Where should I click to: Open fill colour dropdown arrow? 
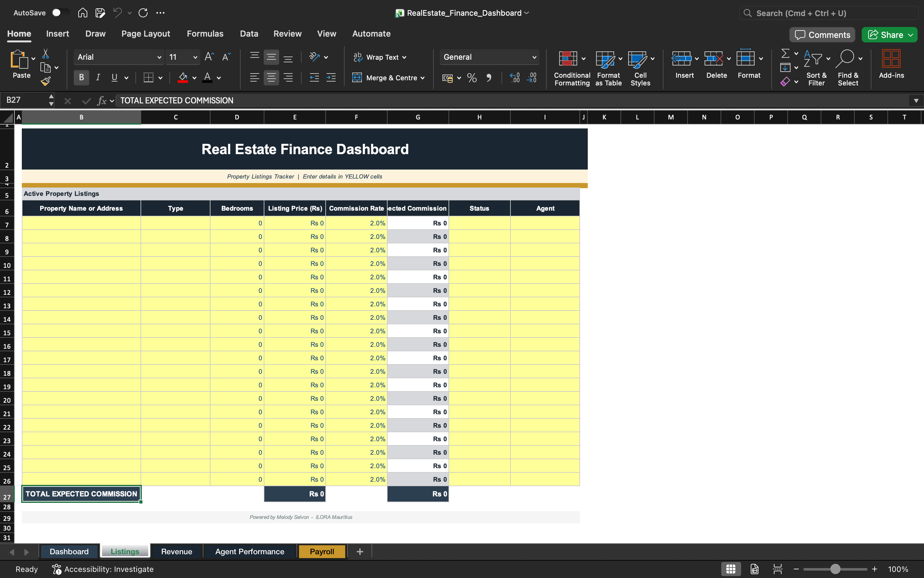[x=194, y=78]
